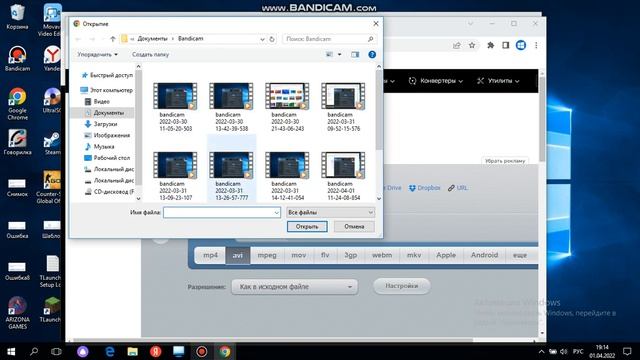Viewport: 640px width, 360px height.
Task: Open the Windows Start menu
Action: pyautogui.click(x=11, y=351)
